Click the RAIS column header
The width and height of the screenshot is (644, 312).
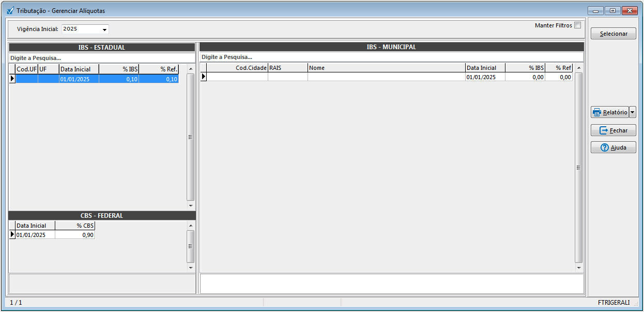point(287,68)
